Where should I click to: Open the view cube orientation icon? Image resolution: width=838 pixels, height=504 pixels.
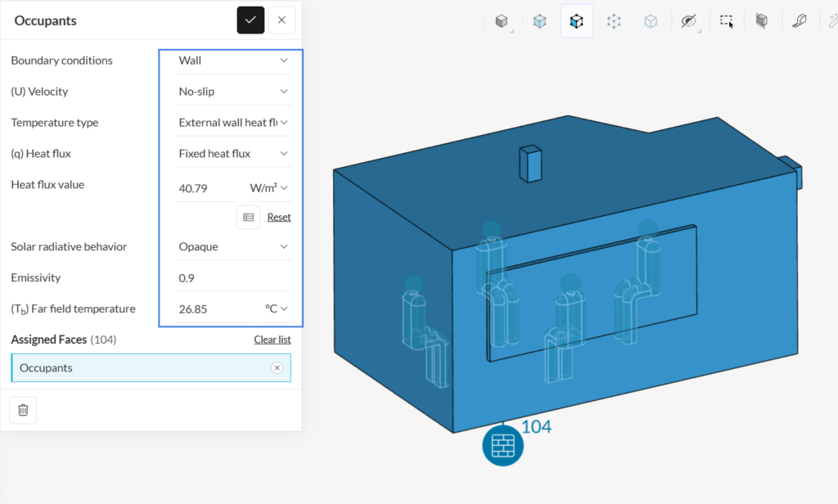click(502, 21)
